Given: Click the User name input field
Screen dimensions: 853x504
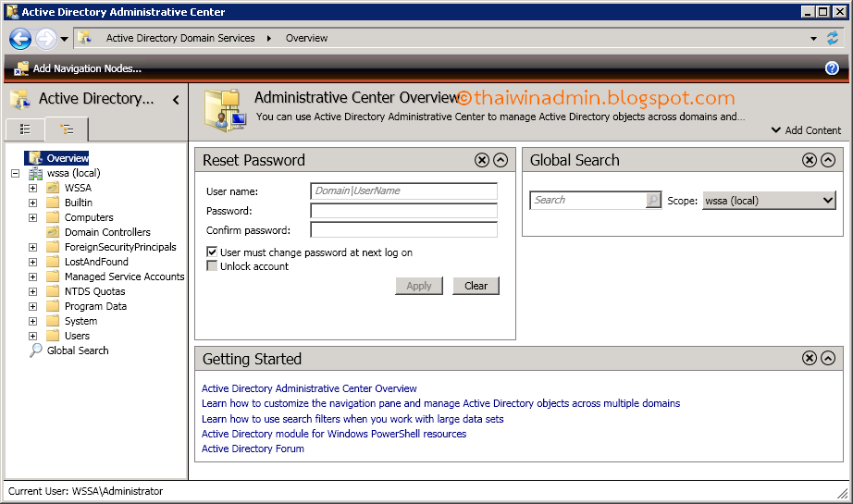Looking at the screenshot, I should point(403,191).
